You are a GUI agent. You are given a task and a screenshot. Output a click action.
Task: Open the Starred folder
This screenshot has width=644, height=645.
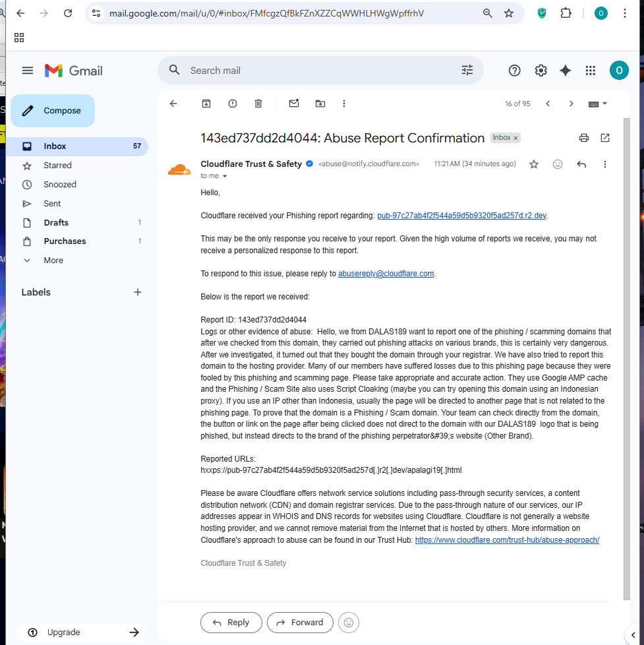[x=77, y=166]
